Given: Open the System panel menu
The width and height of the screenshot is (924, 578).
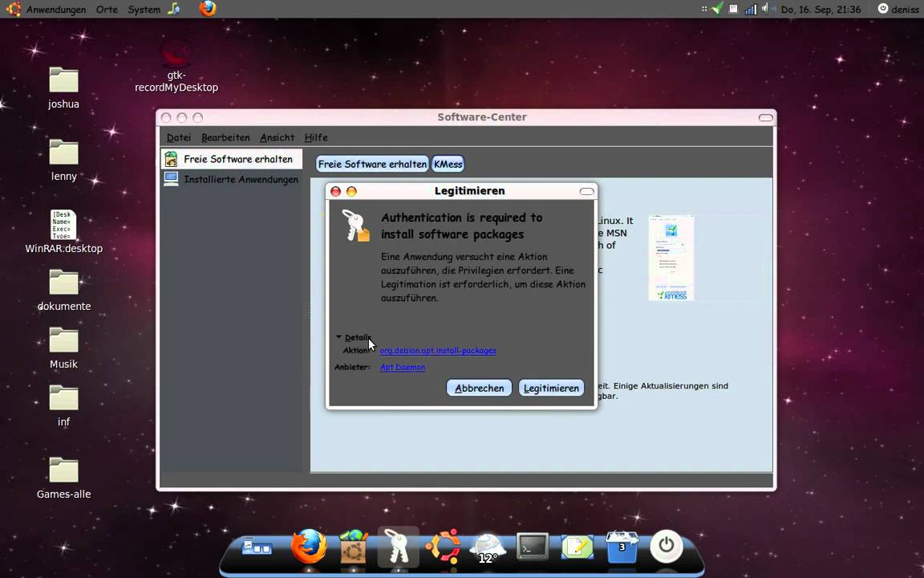Looking at the screenshot, I should pyautogui.click(x=144, y=10).
